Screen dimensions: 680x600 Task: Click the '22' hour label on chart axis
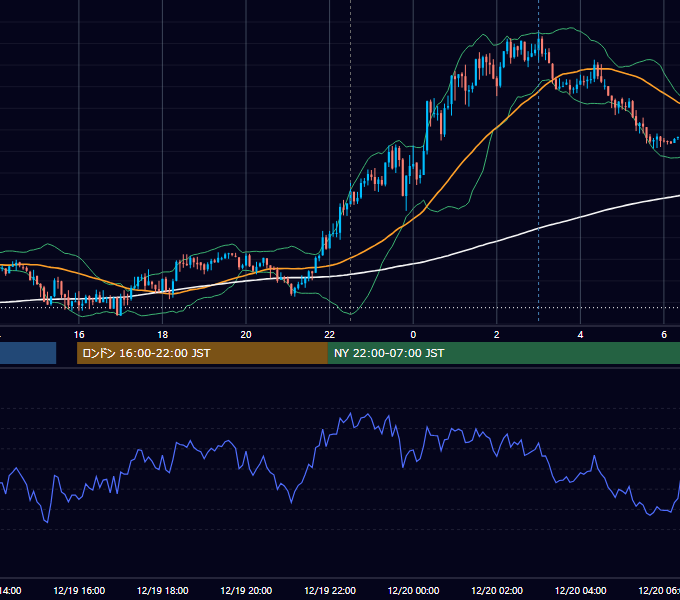click(330, 335)
